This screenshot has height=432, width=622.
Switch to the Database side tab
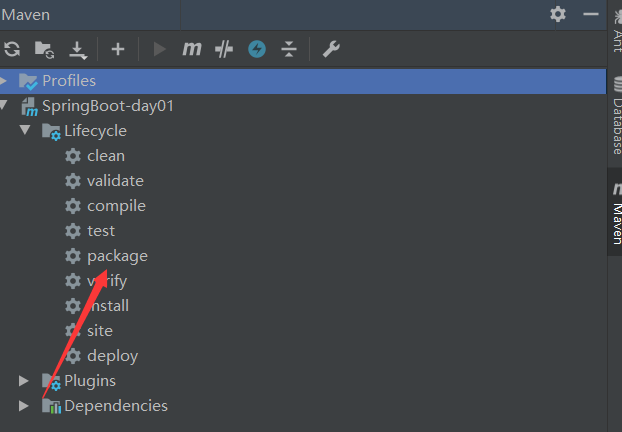(x=616, y=116)
